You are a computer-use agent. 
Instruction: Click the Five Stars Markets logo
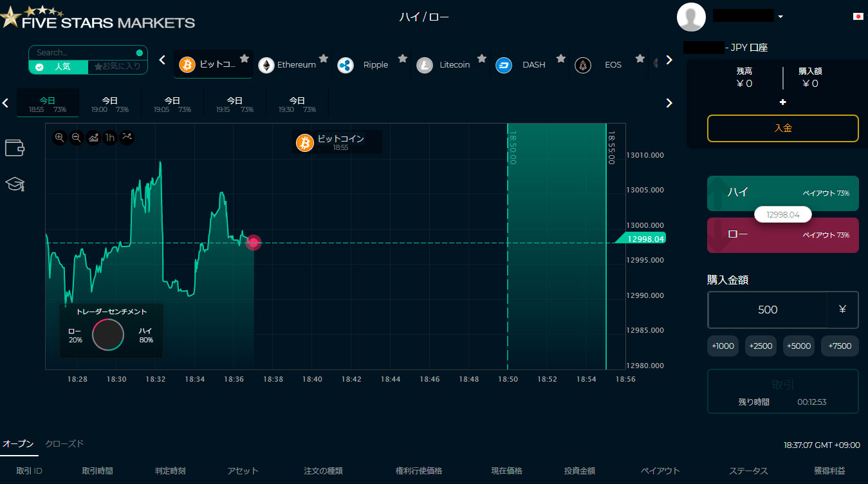(x=98, y=17)
